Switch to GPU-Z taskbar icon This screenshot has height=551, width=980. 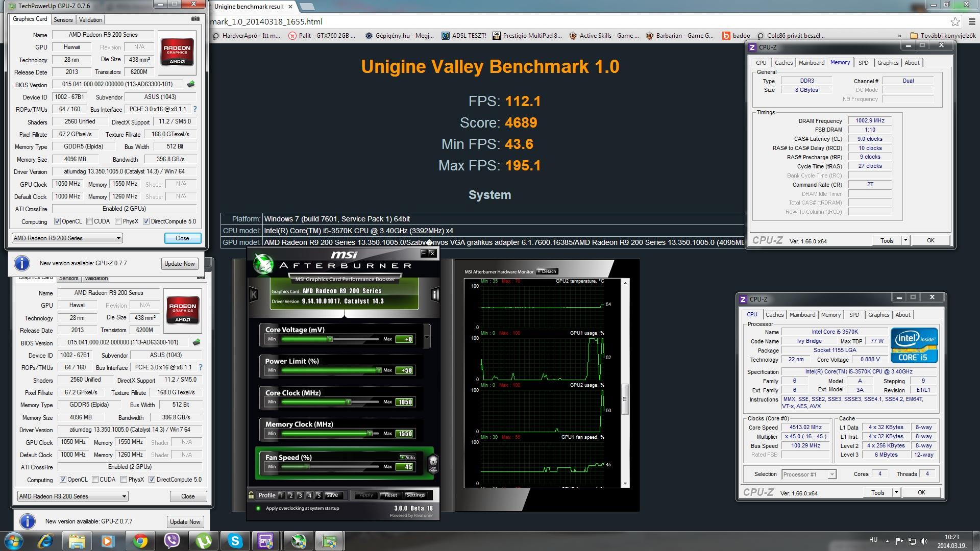pyautogui.click(x=330, y=541)
